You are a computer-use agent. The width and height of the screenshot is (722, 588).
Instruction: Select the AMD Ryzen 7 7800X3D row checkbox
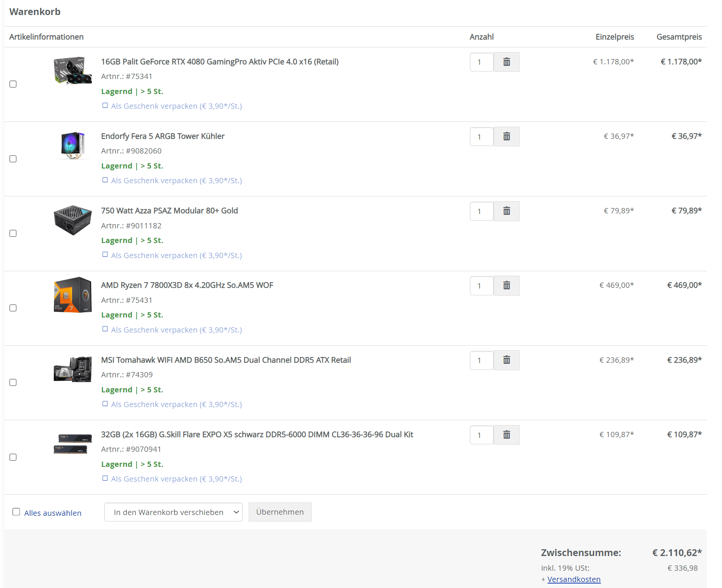[x=13, y=308]
